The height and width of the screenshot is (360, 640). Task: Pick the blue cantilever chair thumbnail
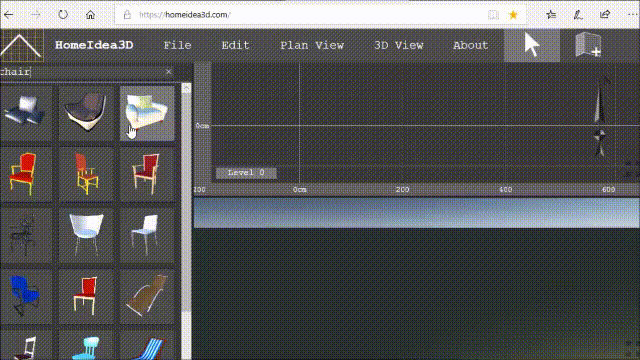26,297
